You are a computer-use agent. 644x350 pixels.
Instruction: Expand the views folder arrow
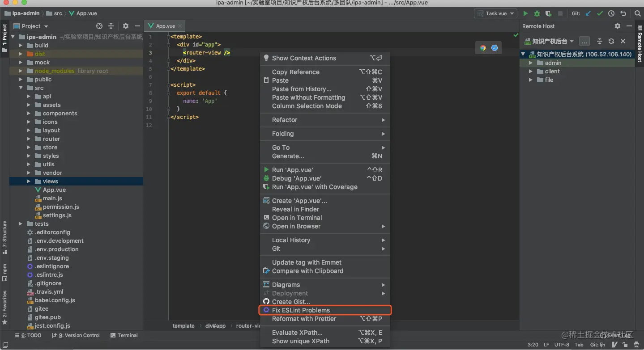click(29, 181)
